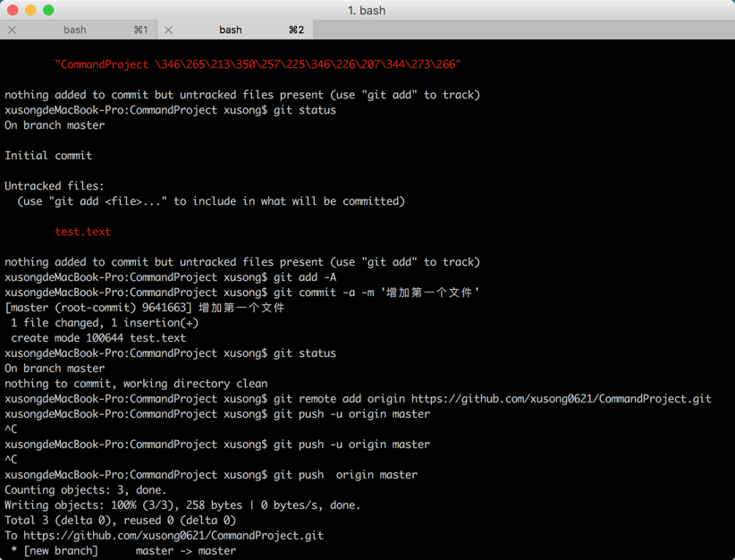Click the red untracked file test.text

83,231
